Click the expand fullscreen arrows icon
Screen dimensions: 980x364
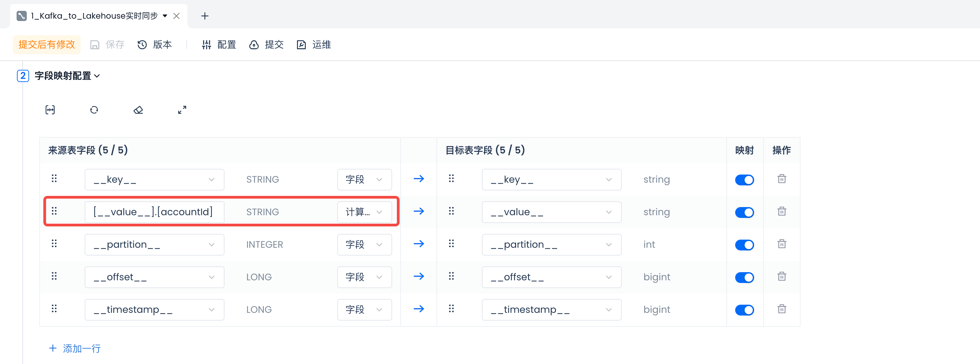(x=182, y=110)
